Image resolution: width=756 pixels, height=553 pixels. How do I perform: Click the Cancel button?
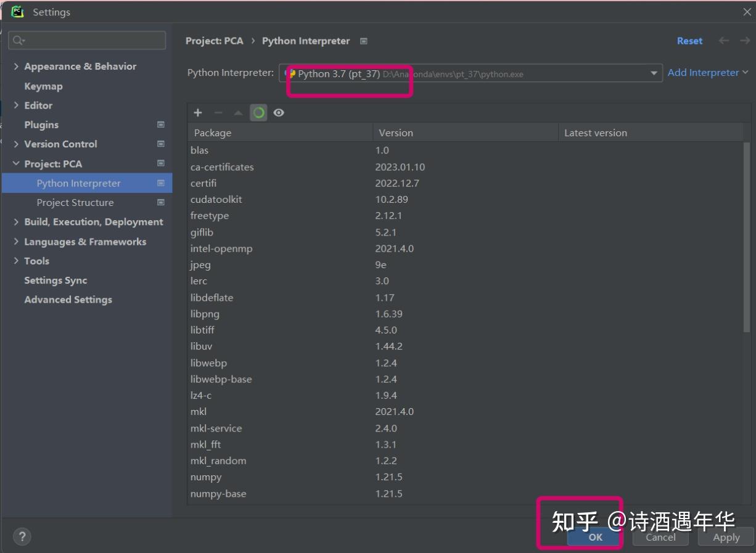click(660, 537)
